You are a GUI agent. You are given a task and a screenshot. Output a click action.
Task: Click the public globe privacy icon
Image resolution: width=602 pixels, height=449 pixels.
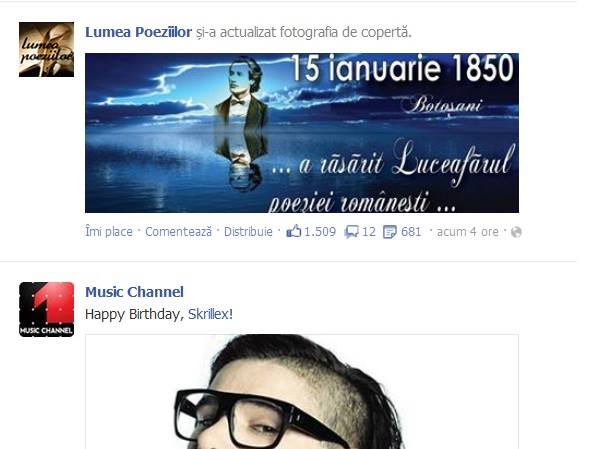[516, 232]
